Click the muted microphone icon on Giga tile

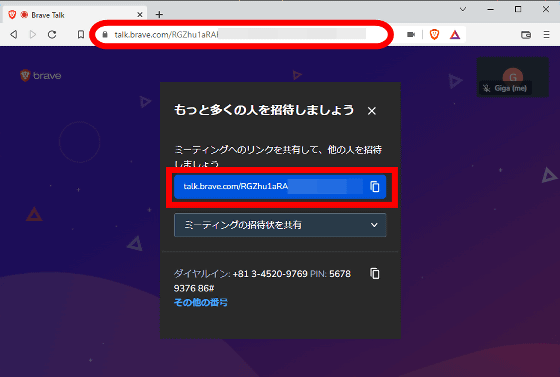[x=486, y=88]
